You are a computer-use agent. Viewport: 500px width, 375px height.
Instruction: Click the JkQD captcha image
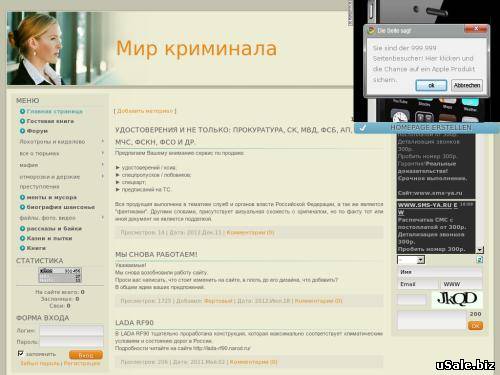457,299
